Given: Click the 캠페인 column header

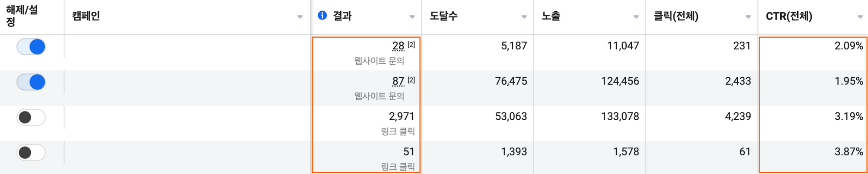Looking at the screenshot, I should coord(86,16).
